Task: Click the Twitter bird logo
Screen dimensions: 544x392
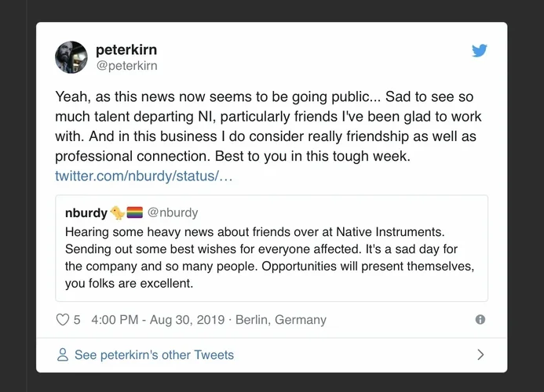Action: (x=480, y=51)
